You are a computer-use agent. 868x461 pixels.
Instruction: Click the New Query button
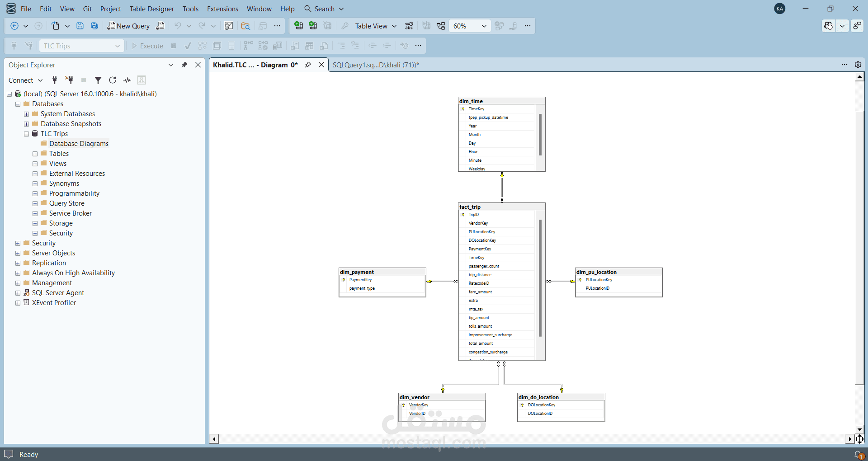pyautogui.click(x=128, y=26)
